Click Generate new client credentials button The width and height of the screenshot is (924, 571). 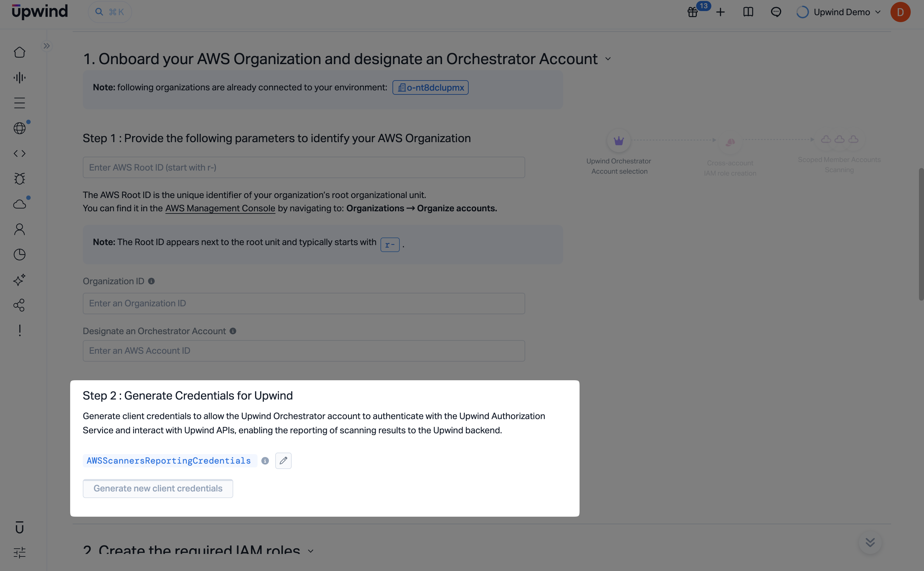pos(158,489)
